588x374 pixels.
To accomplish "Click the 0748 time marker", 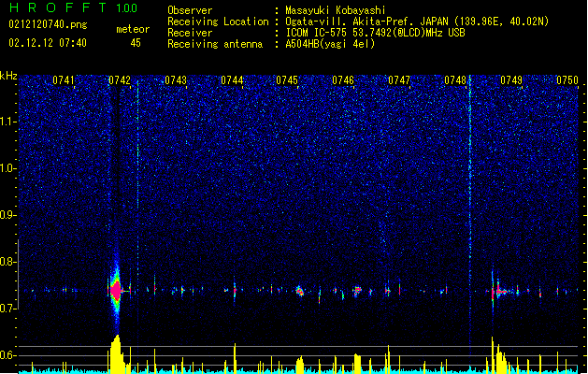I will 455,80.
